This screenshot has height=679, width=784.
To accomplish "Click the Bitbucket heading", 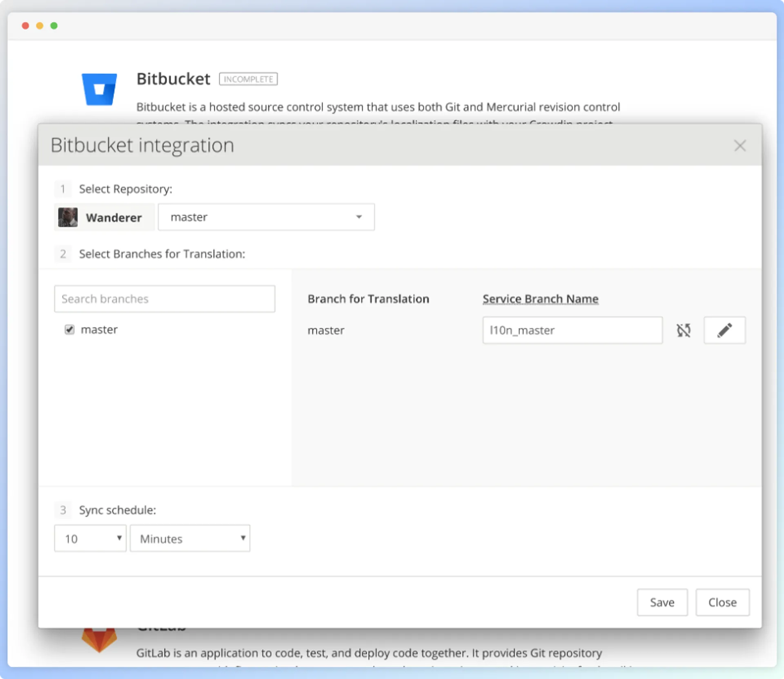I will click(x=174, y=79).
